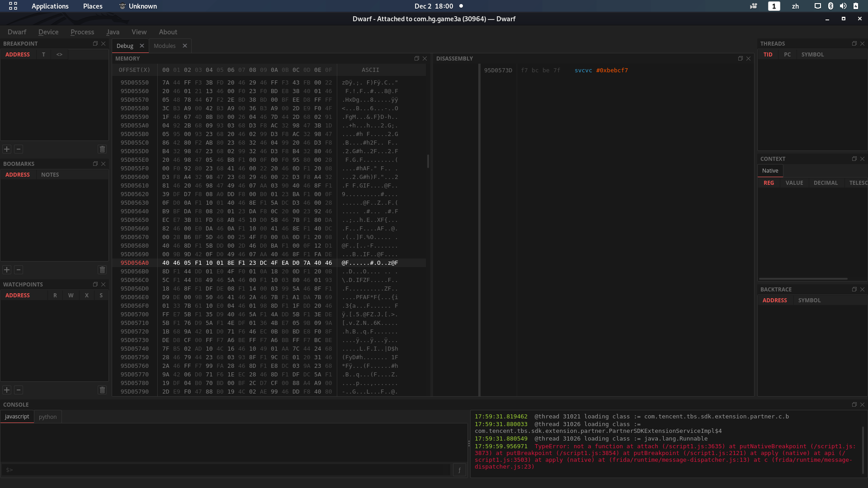Add a bookmark using the plus icon
This screenshot has height=488, width=868.
[x=7, y=269]
